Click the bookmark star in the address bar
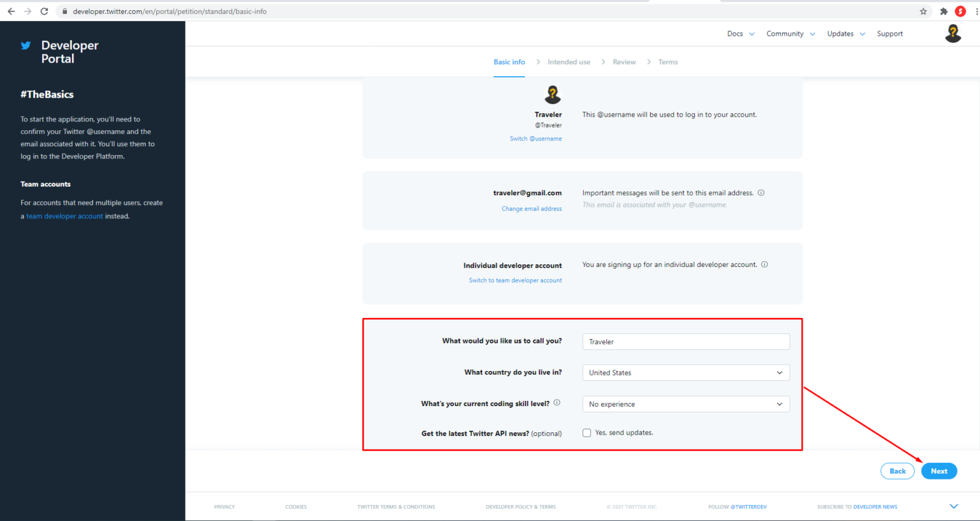This screenshot has height=521, width=980. pos(923,11)
